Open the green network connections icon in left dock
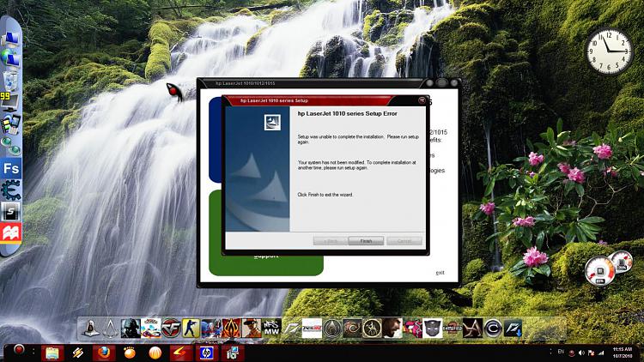 click(x=10, y=146)
